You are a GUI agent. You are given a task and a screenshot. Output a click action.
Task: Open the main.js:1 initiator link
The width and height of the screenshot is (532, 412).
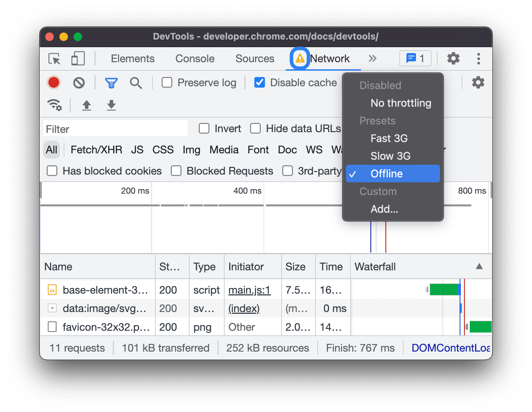tap(249, 290)
